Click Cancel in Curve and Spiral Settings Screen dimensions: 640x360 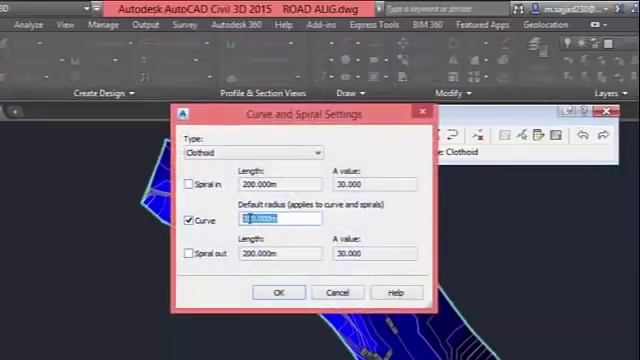tap(338, 293)
